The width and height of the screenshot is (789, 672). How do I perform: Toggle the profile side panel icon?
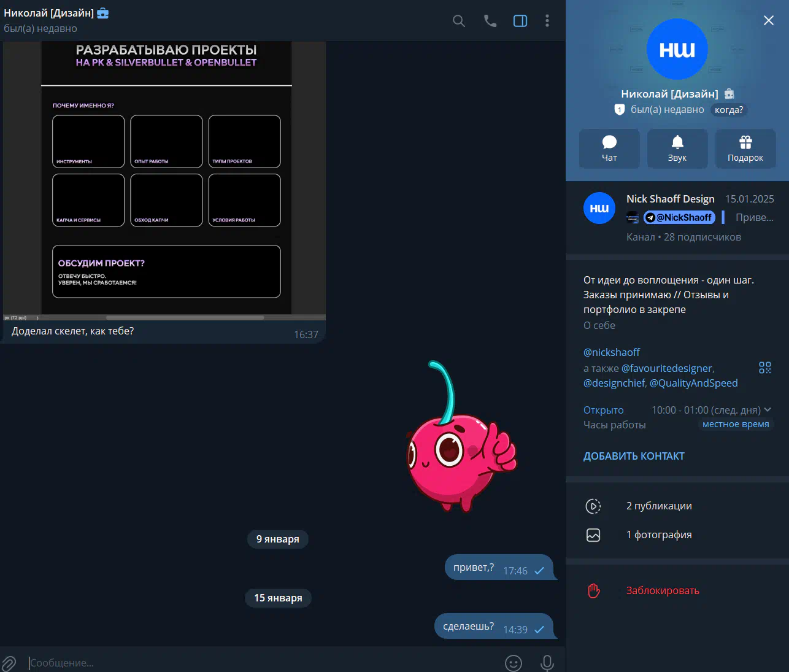coord(520,21)
